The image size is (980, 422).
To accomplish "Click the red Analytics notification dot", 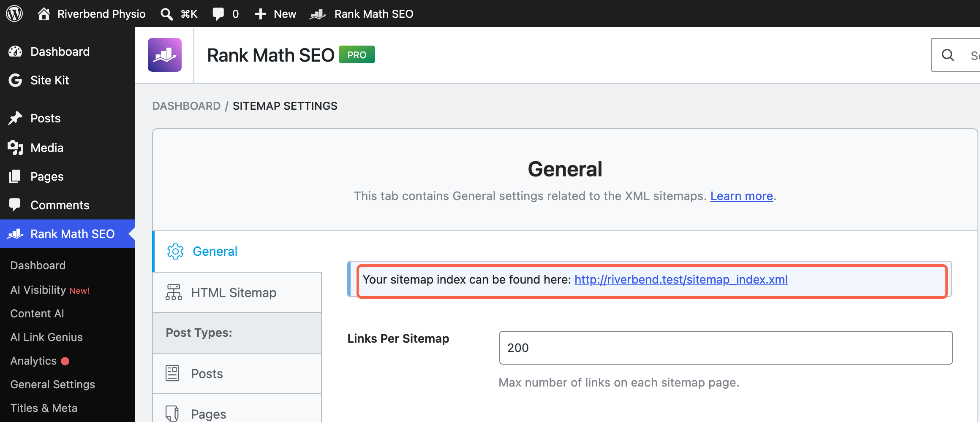I will point(65,361).
